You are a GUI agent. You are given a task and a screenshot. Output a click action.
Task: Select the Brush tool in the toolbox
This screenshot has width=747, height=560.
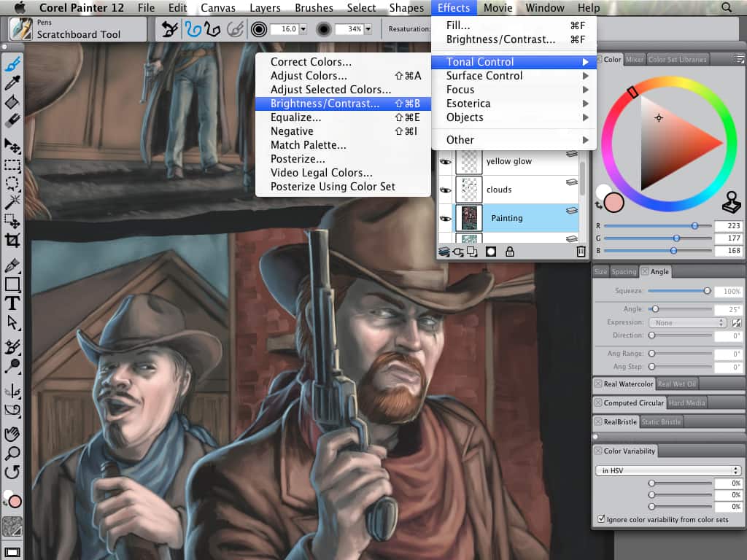click(x=12, y=64)
